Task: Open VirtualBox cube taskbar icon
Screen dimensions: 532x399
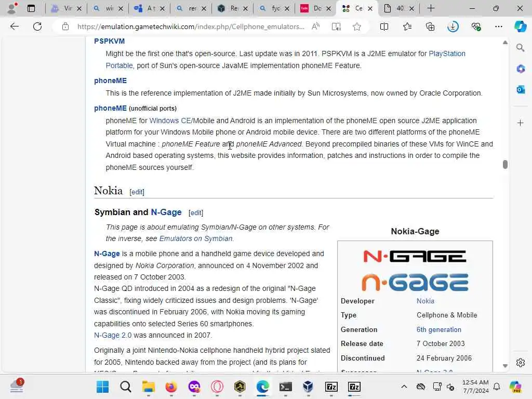Action: tap(308, 387)
